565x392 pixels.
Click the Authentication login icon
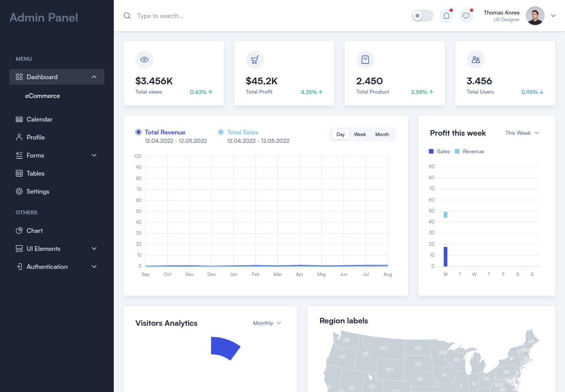pos(19,267)
